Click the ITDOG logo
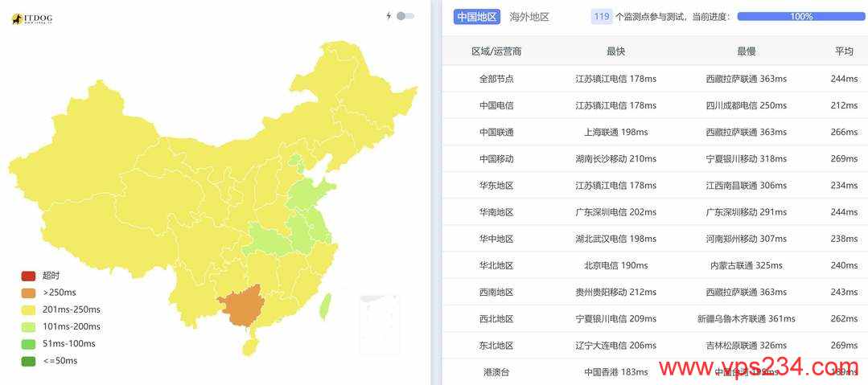This screenshot has height=385, width=868. coord(32,19)
